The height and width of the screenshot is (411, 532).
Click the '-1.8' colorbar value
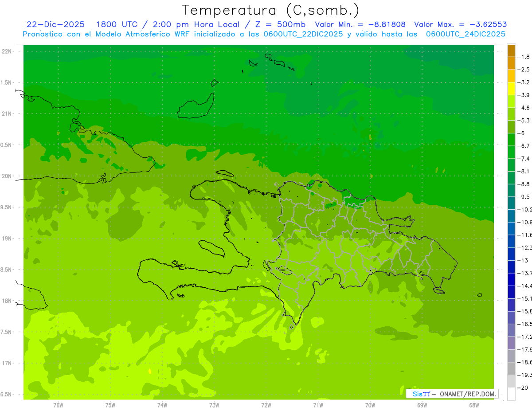click(524, 57)
